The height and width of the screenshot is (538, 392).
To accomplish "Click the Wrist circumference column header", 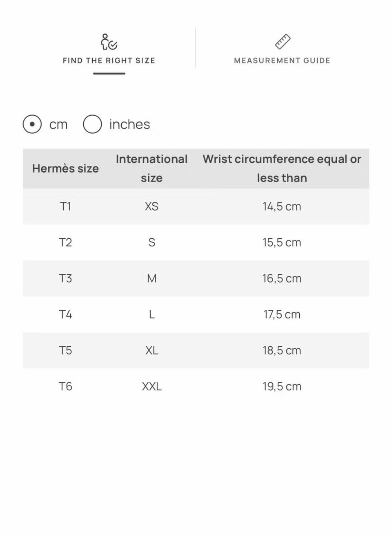I will pos(282,168).
